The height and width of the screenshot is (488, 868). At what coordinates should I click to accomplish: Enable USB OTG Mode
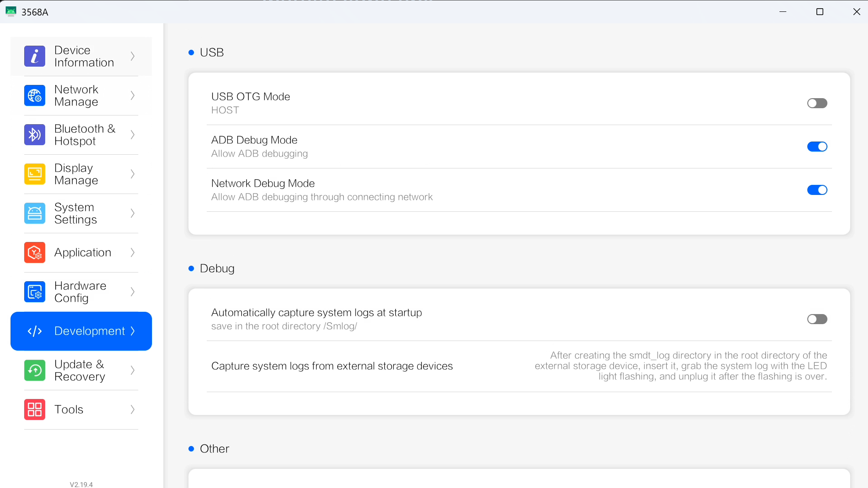tap(817, 103)
